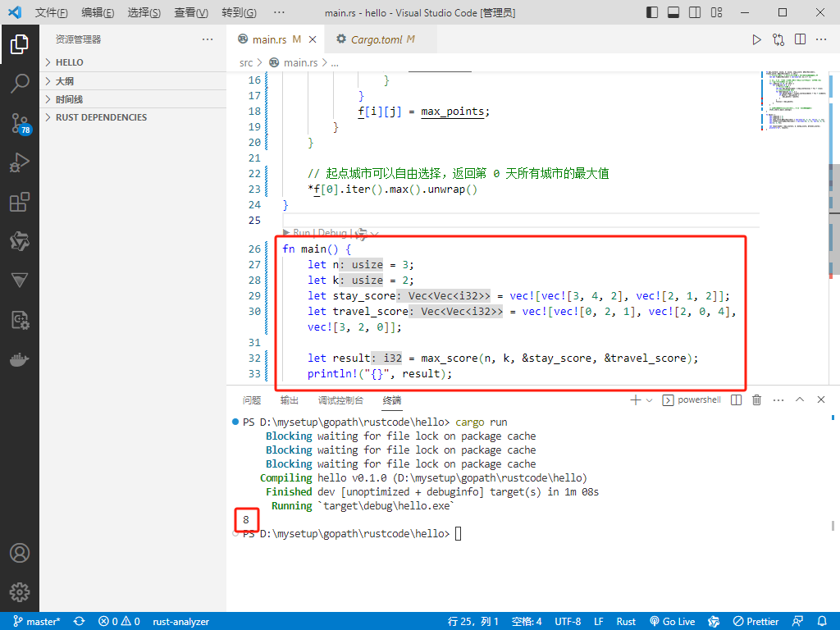Open the overflow menu ellipsis in menu bar

pos(279,12)
